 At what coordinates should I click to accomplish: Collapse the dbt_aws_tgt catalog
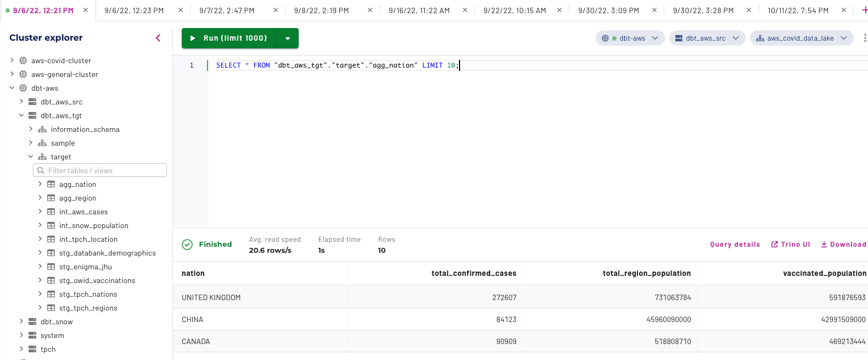coord(21,115)
